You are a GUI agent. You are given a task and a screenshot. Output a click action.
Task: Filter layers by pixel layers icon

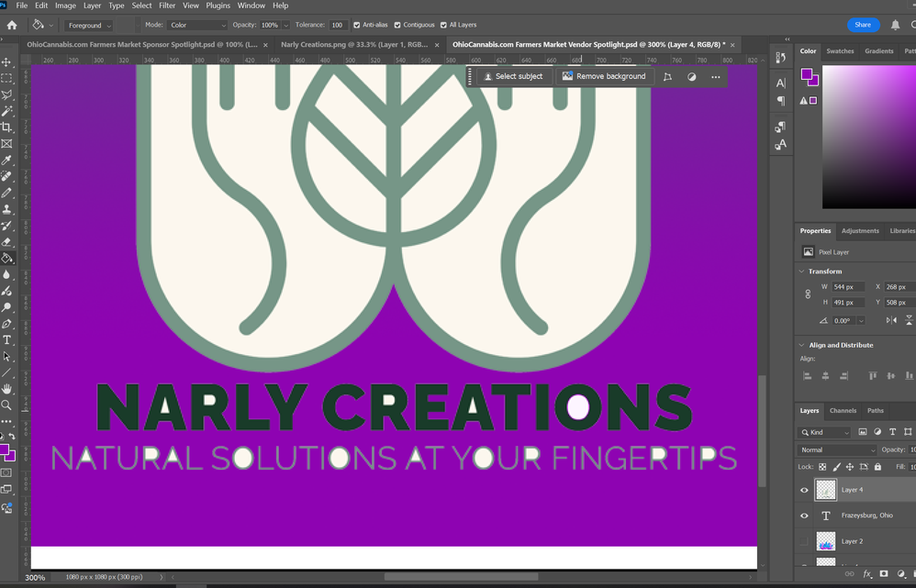pos(862,432)
